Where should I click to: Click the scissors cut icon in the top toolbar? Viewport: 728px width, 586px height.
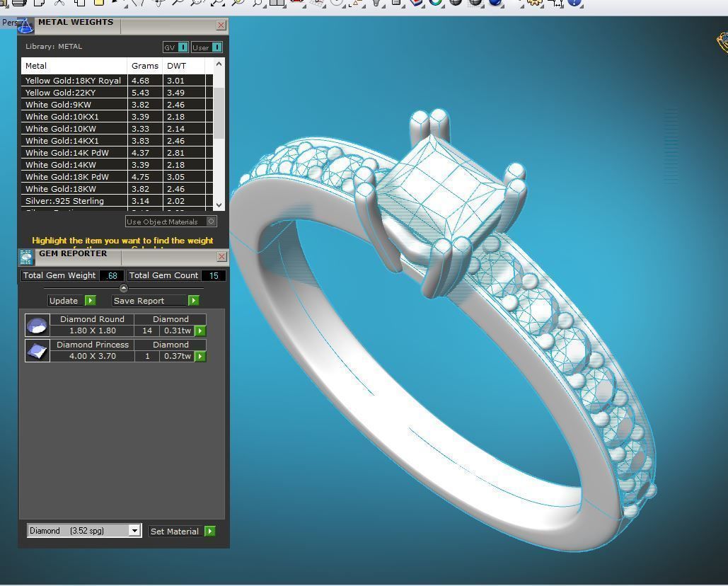(x=59, y=3)
